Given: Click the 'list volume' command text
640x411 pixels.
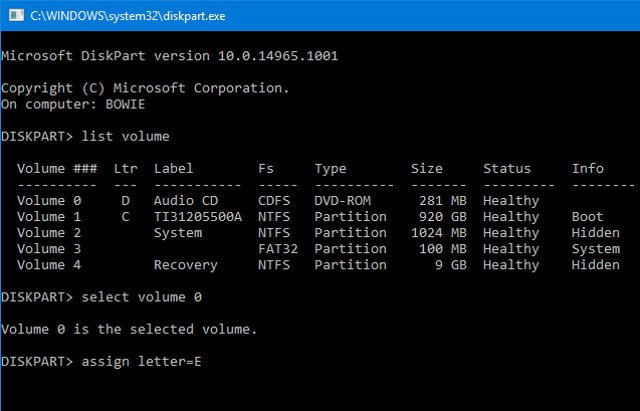Looking at the screenshot, I should click(125, 136).
